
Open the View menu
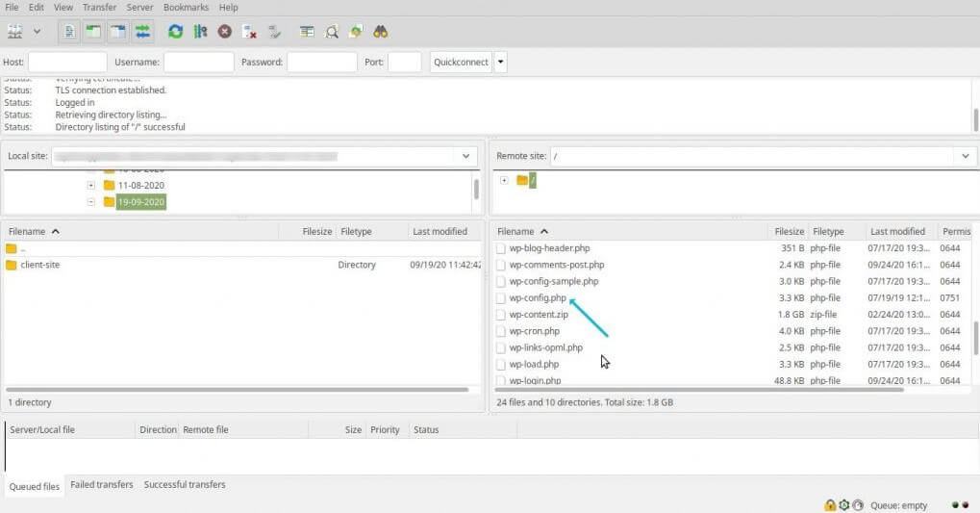[63, 8]
